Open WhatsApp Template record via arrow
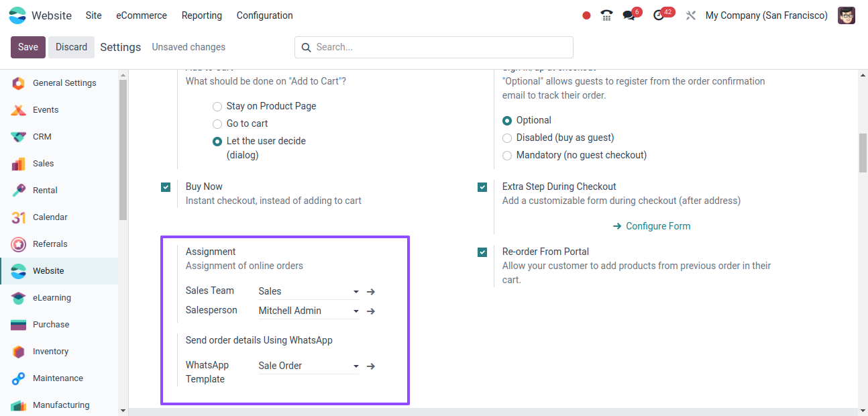The image size is (868, 416). click(371, 366)
